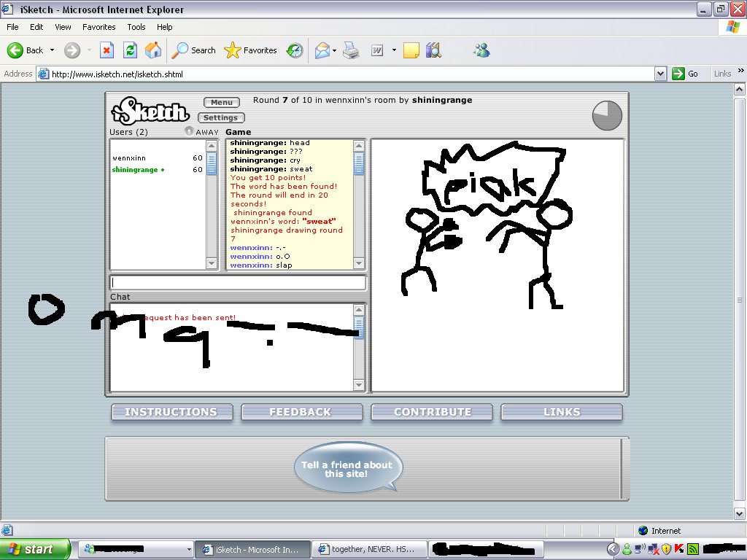Show hidden system tray icons
Viewport: 747px width, 560px height.
coord(613,549)
